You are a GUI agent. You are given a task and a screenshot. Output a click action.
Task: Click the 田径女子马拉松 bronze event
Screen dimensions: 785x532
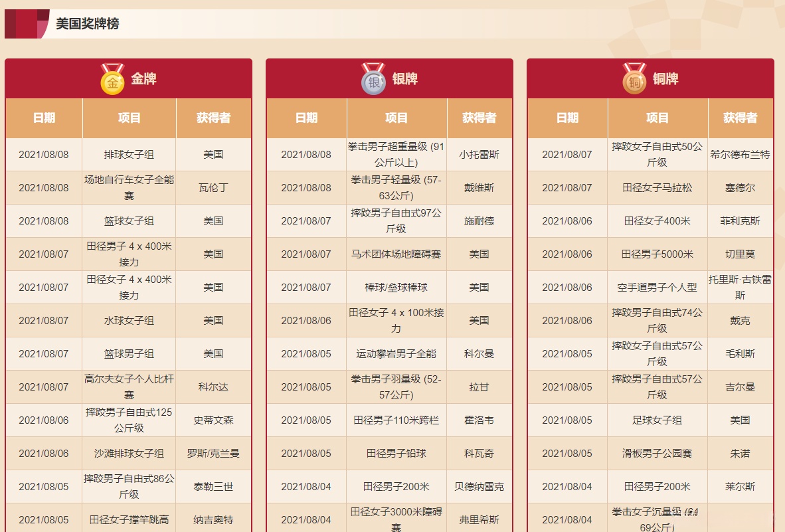[657, 187]
